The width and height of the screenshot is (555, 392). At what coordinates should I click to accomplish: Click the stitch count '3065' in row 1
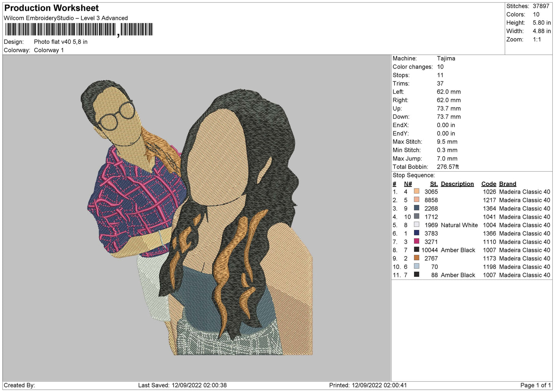pyautogui.click(x=431, y=192)
